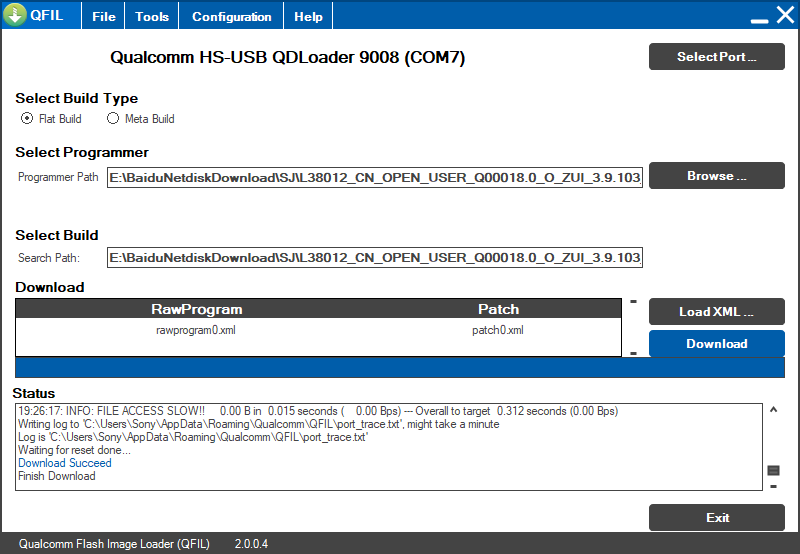Click the version number 2.0.0.4
The image size is (800, 554).
tap(251, 544)
